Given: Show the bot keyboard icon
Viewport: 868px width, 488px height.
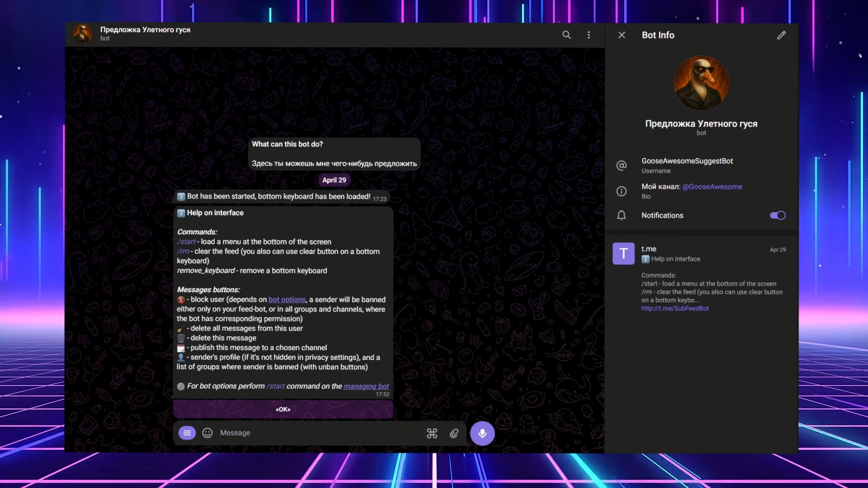Looking at the screenshot, I should 432,433.
